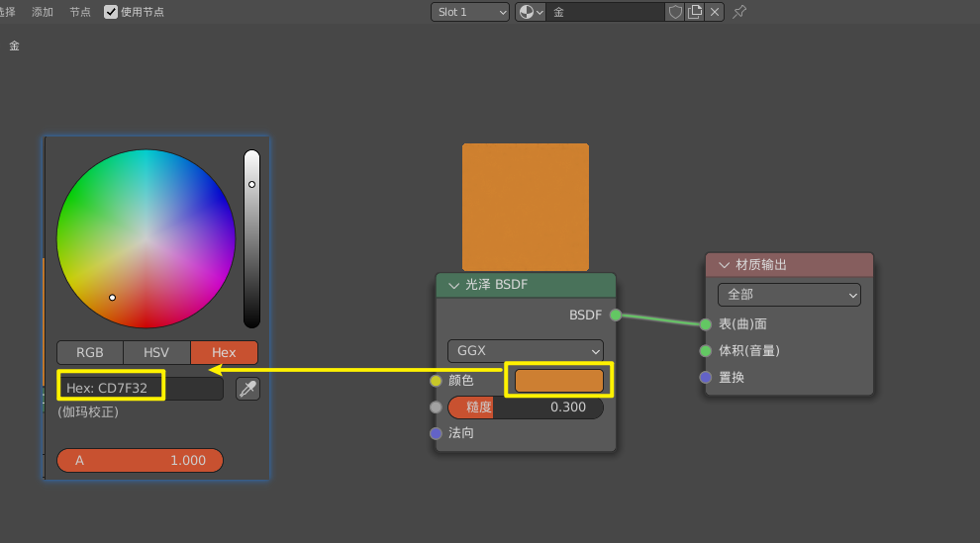Duplicate material with the new copy icon
Screen dimensions: 980x543
tap(694, 12)
